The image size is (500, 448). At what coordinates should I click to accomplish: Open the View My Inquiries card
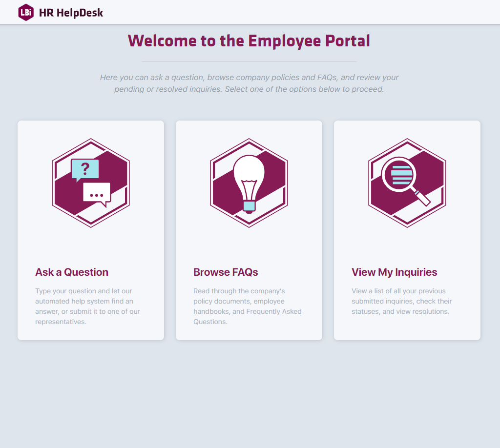(407, 229)
